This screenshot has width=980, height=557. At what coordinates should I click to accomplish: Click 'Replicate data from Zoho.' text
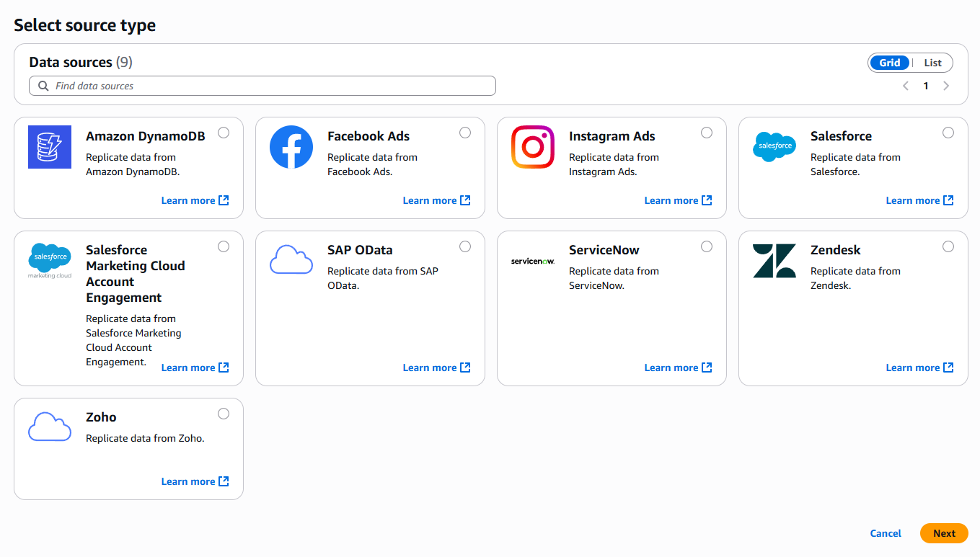145,438
